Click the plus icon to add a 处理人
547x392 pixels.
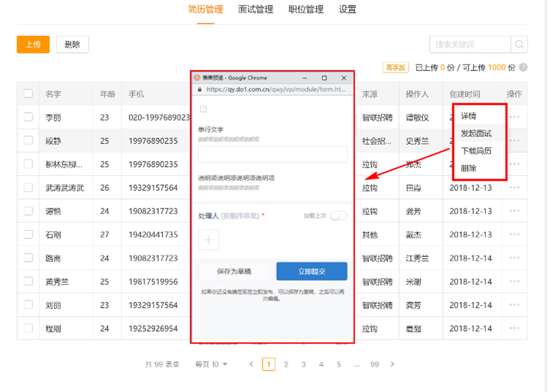point(208,239)
